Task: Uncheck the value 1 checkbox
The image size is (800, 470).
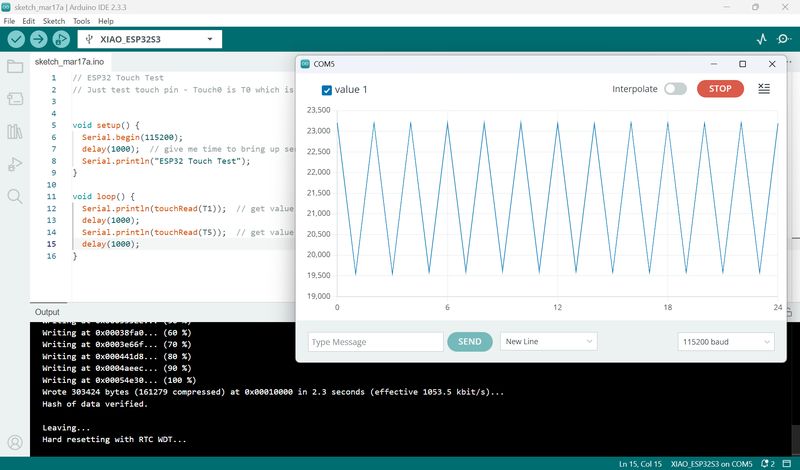Action: tap(327, 90)
